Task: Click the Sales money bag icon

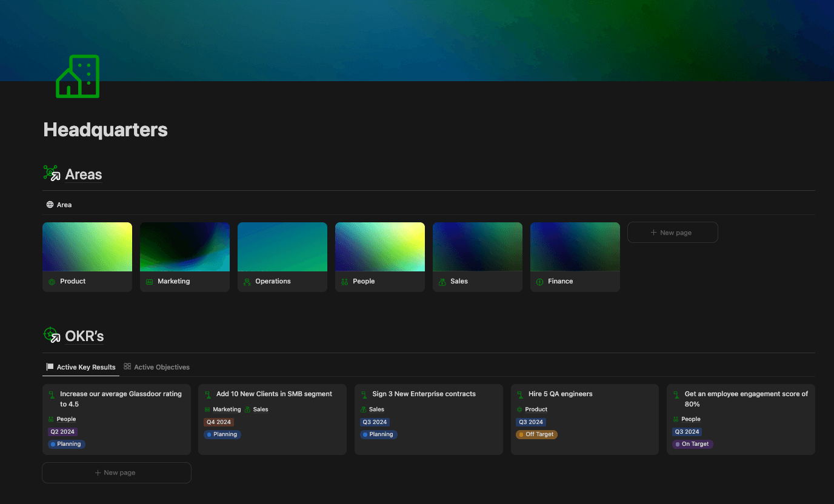Action: 442,282
